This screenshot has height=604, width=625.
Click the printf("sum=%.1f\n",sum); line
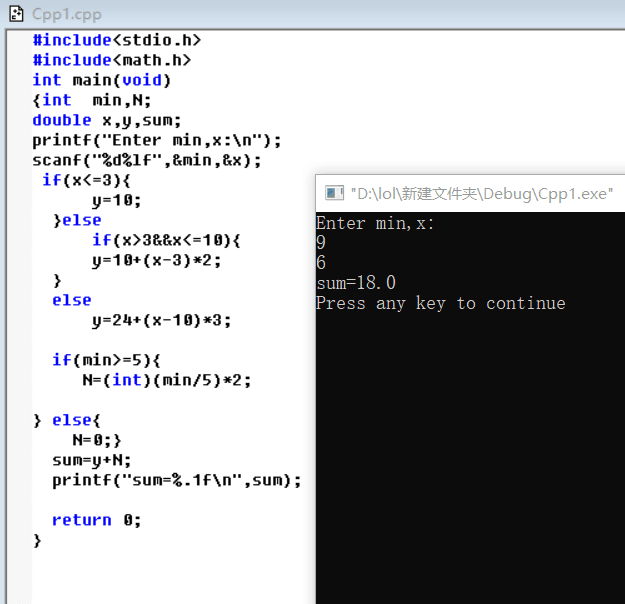pyautogui.click(x=177, y=480)
